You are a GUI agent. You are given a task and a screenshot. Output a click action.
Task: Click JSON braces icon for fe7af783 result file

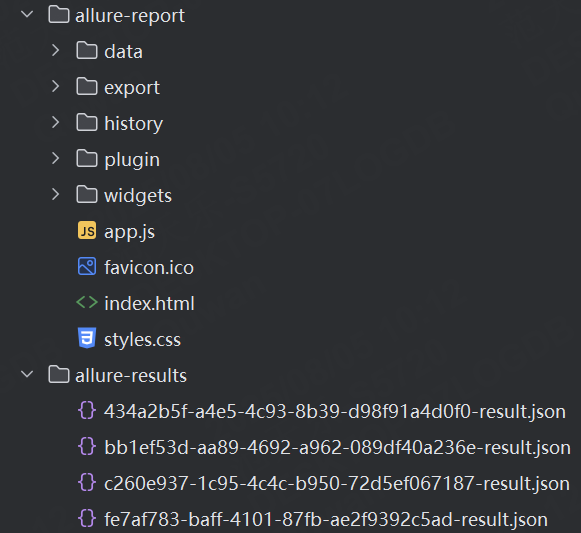click(x=87, y=518)
